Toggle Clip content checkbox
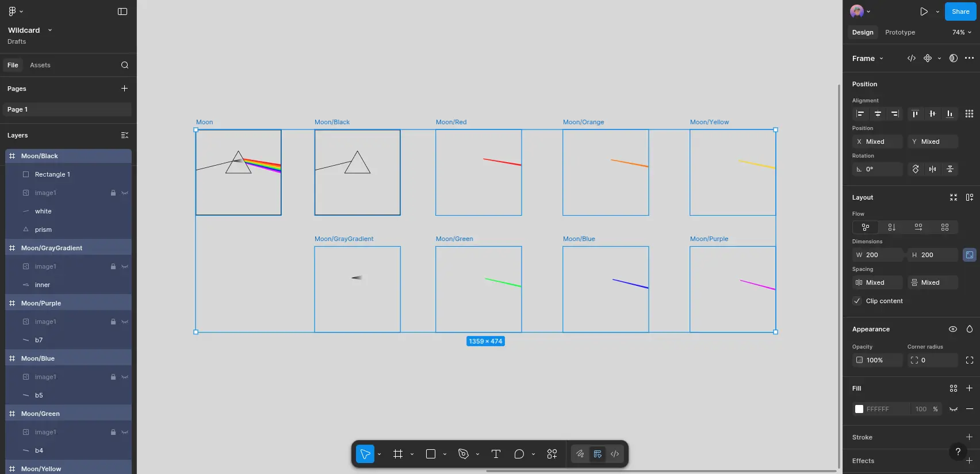This screenshot has height=474, width=980. [857, 301]
